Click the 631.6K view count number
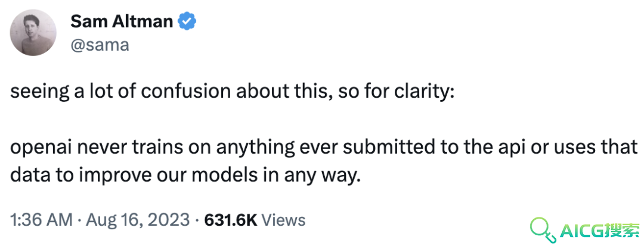The image size is (644, 249). tap(231, 220)
